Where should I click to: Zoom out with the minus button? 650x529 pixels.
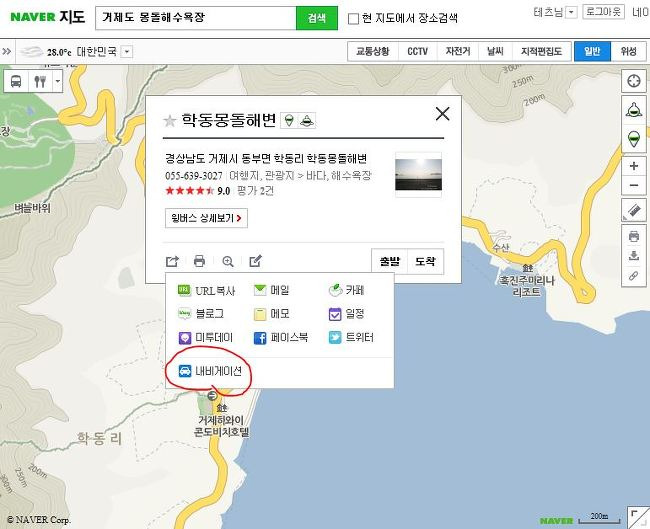[634, 185]
